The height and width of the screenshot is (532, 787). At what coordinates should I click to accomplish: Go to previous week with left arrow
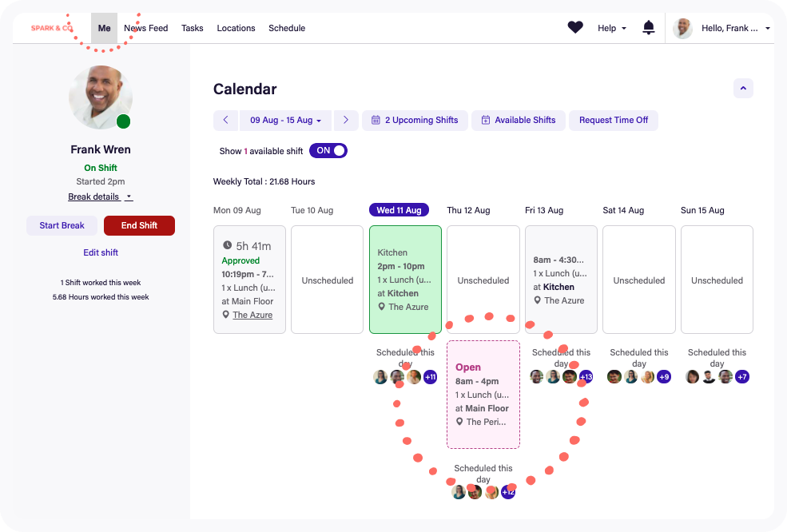(x=225, y=120)
